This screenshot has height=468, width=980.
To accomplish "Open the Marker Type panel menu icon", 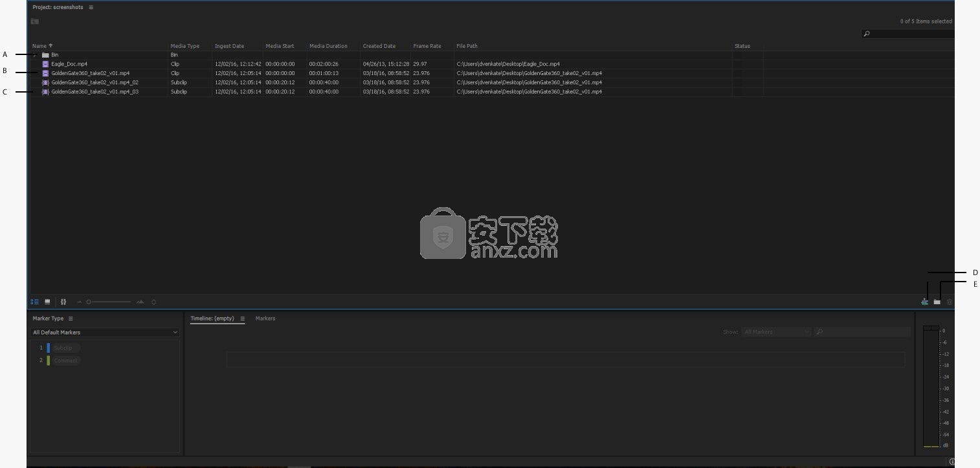I will [x=71, y=318].
